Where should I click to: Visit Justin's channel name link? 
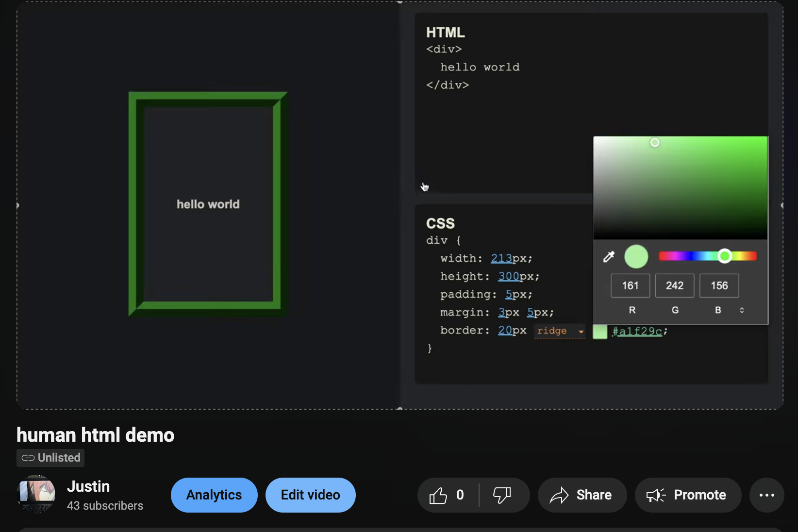pos(88,486)
